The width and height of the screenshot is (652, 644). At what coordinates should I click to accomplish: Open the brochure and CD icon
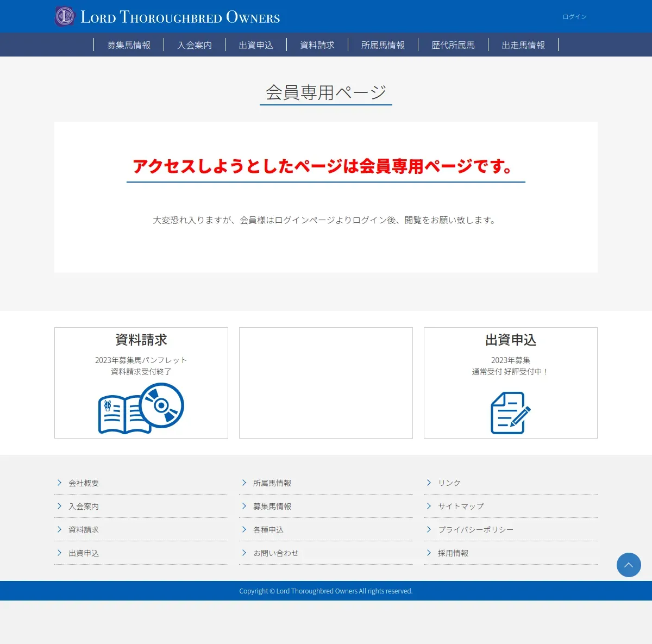coord(141,409)
